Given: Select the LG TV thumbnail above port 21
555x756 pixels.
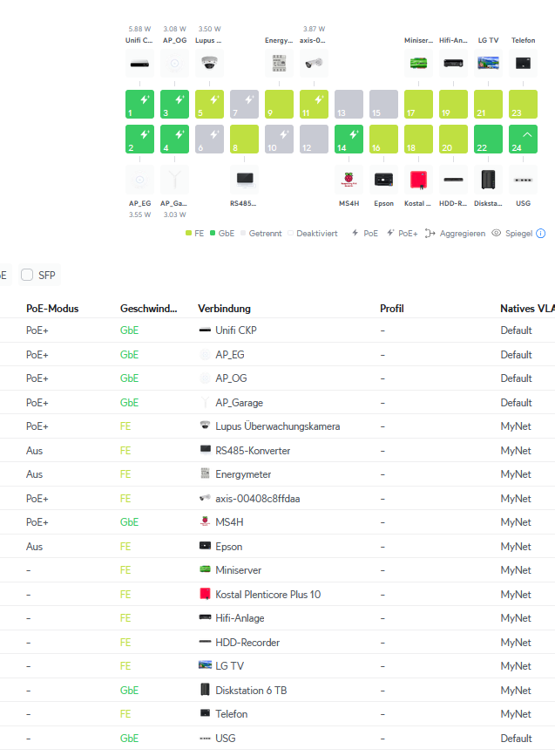Looking at the screenshot, I should point(488,64).
